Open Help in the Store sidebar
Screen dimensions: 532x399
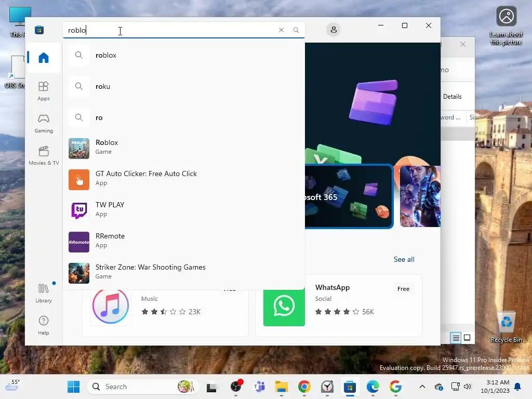click(44, 325)
